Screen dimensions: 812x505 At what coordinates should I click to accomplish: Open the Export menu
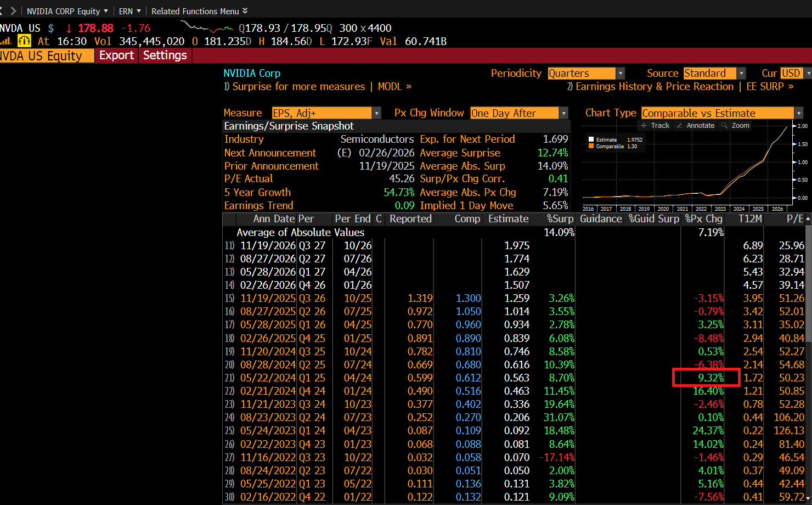[x=116, y=55]
